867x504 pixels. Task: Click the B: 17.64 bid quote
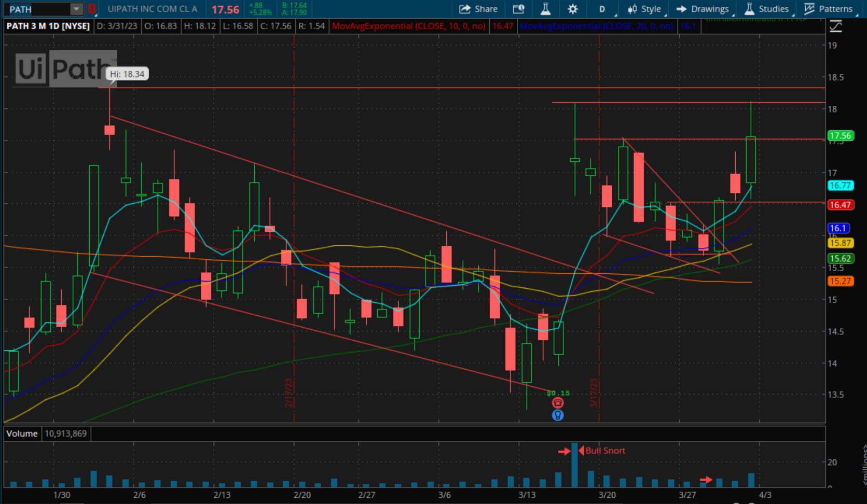pos(294,6)
